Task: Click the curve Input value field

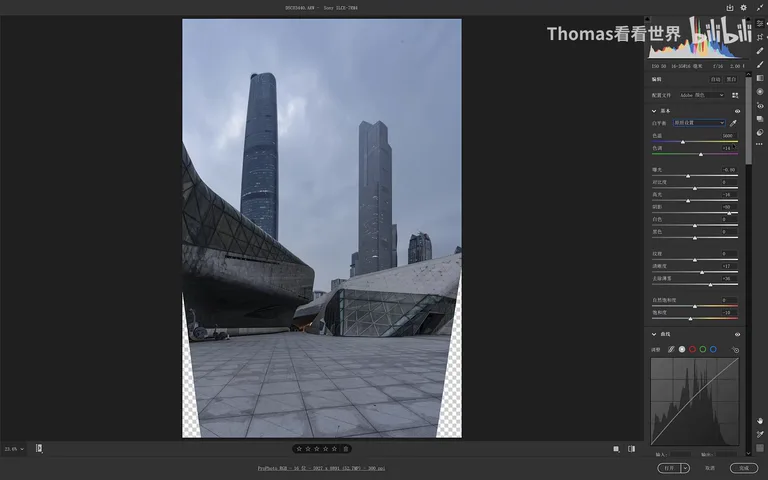Action: [680, 455]
